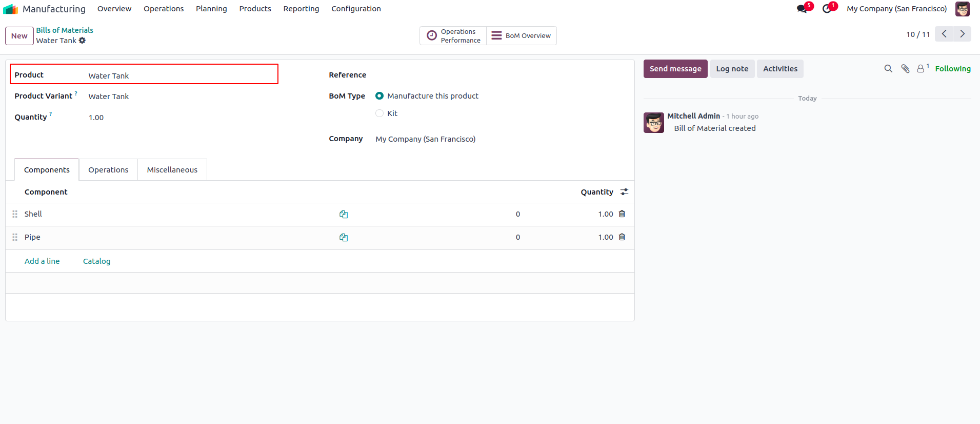Click the empty Reference field
Image resolution: width=980 pixels, height=424 pixels.
point(500,75)
